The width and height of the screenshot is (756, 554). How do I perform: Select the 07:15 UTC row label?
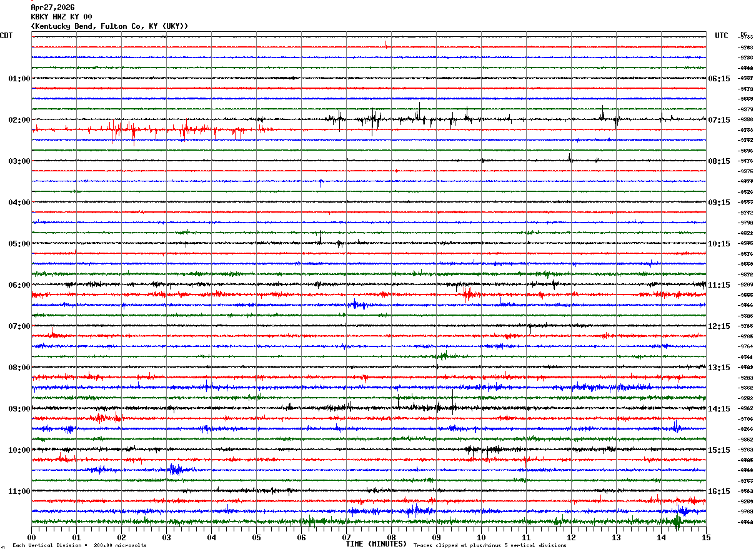pyautogui.click(x=719, y=119)
